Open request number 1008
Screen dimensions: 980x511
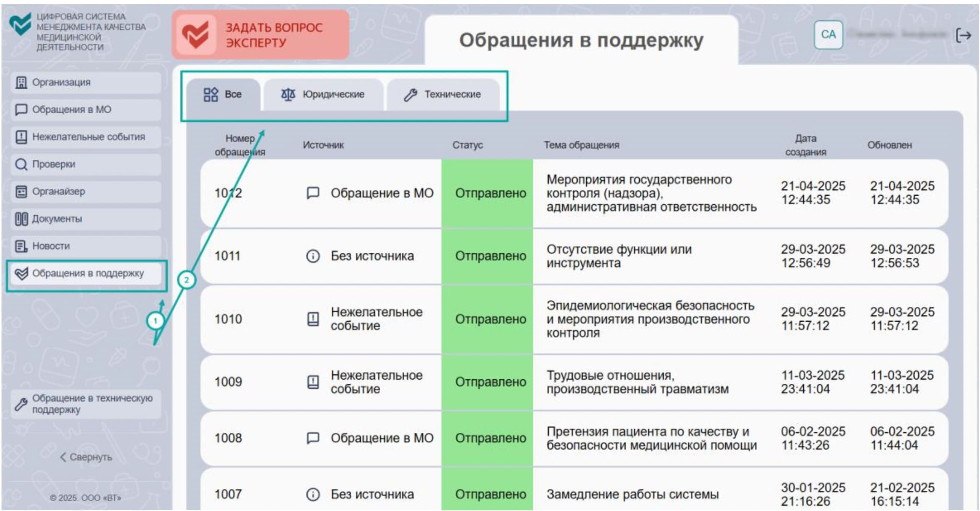tap(228, 438)
